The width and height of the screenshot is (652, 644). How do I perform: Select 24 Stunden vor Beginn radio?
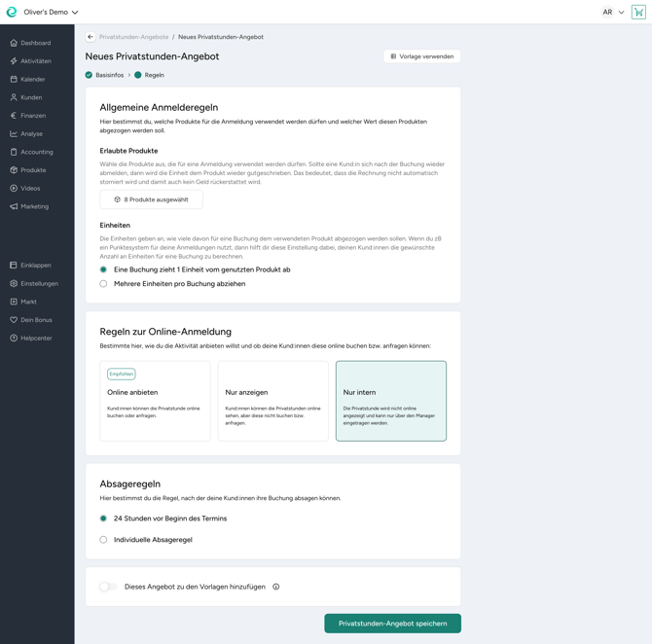[x=104, y=519]
